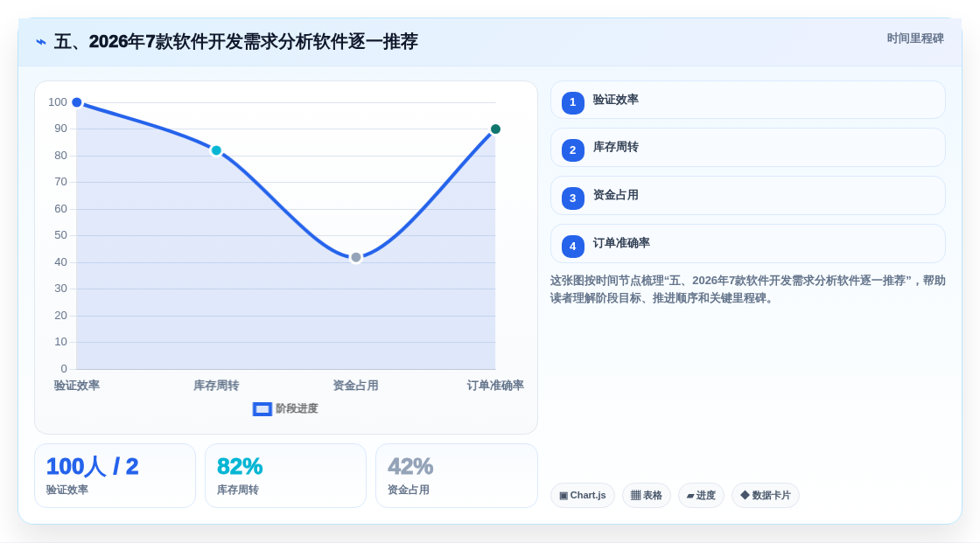980x543 pixels.
Task: Click the title 五、2026年7款软件开发需求分析软件逐一推荐
Action: click(x=235, y=42)
